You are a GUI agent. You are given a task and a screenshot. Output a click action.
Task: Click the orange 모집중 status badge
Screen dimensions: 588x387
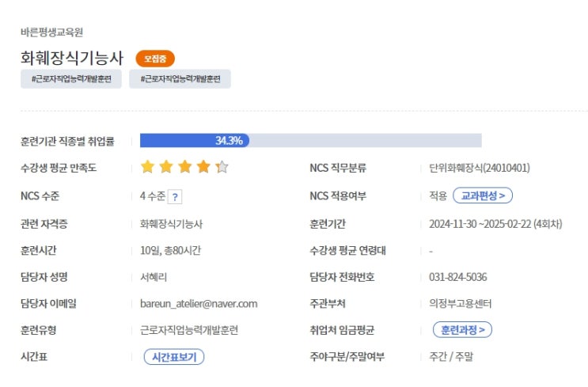click(155, 58)
